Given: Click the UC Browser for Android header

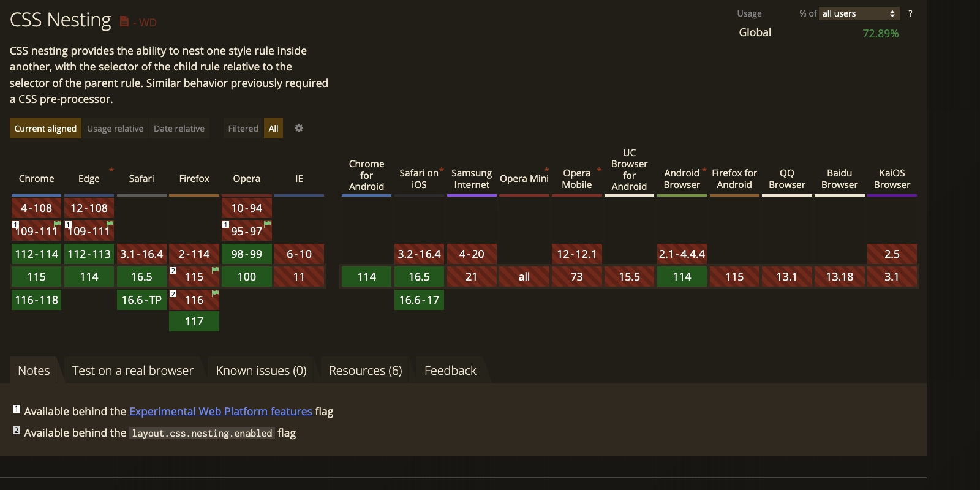Looking at the screenshot, I should [x=629, y=170].
